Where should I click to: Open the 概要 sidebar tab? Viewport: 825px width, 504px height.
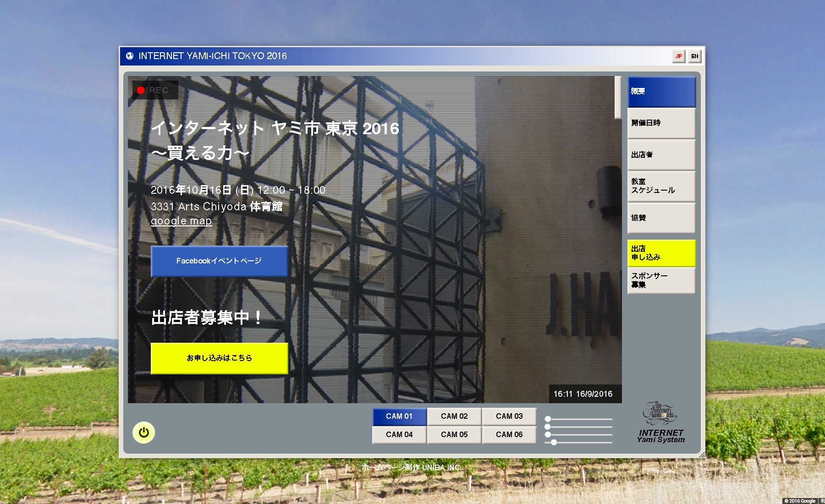661,92
